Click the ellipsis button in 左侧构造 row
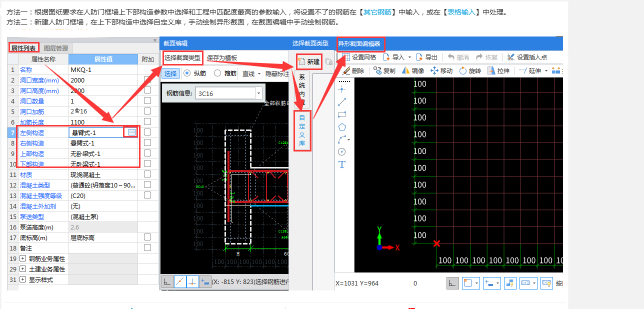Image resolution: width=644 pixels, height=309 pixels. tap(131, 132)
